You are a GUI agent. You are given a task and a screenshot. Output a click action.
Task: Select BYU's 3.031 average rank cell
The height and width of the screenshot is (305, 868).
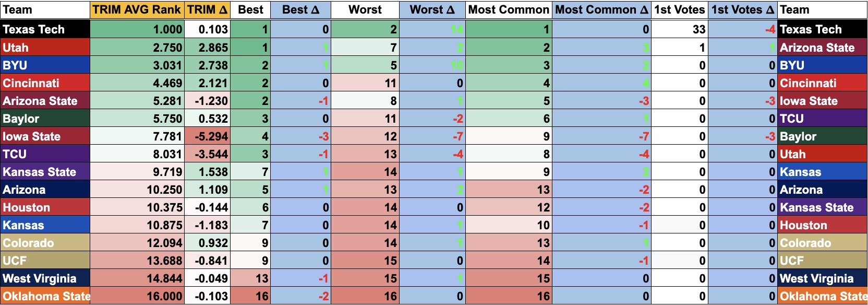click(137, 65)
